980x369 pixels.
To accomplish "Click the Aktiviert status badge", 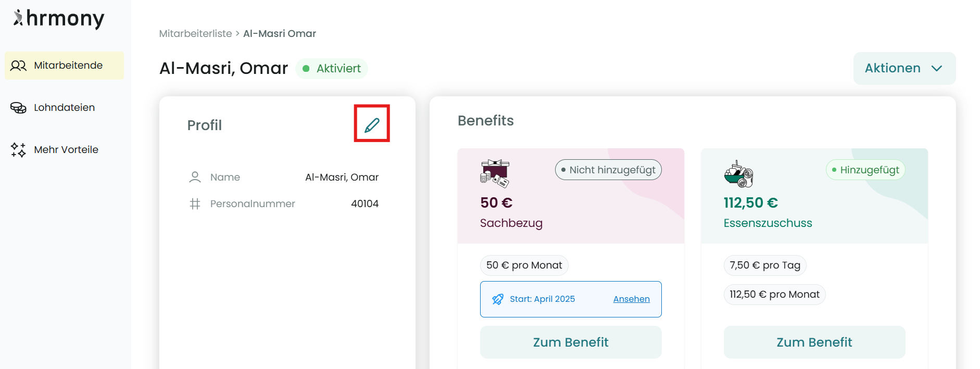I will (x=332, y=69).
